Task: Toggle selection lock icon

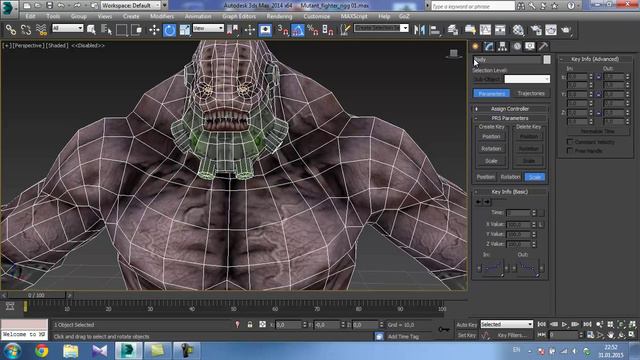Action: pyautogui.click(x=250, y=324)
